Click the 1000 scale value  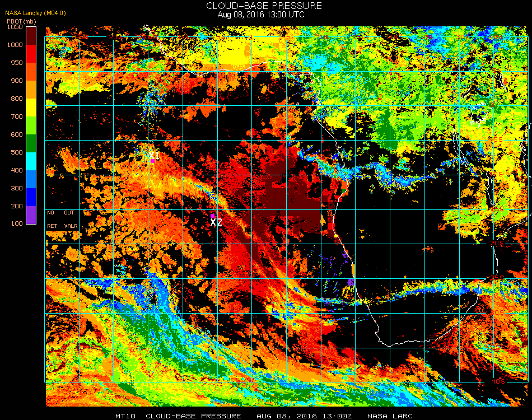tap(15, 45)
